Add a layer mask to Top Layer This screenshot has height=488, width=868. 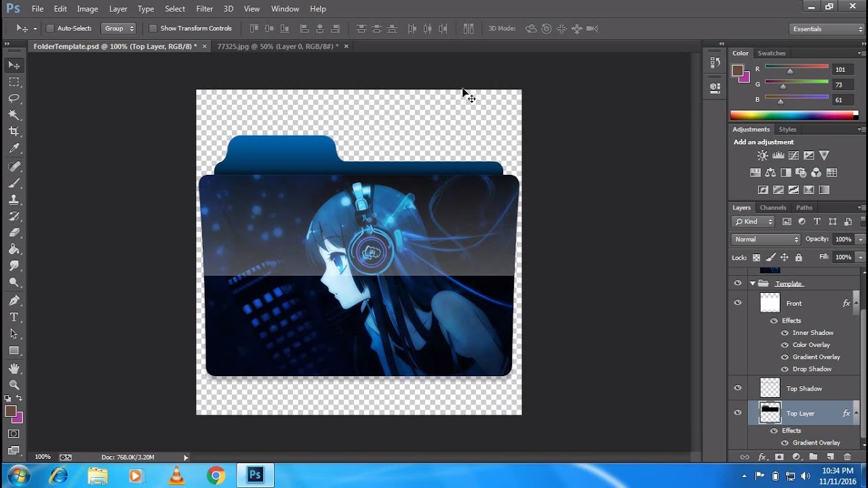click(778, 457)
